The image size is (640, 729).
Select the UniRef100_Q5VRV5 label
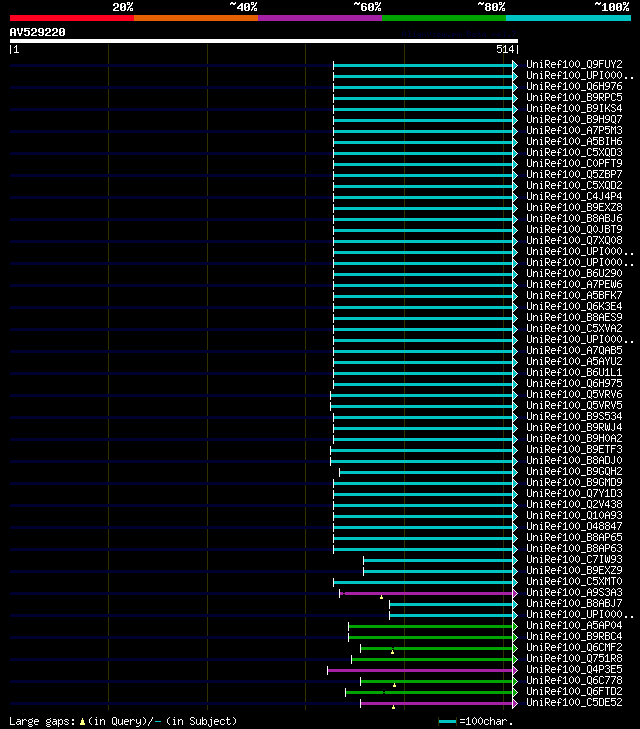574,405
